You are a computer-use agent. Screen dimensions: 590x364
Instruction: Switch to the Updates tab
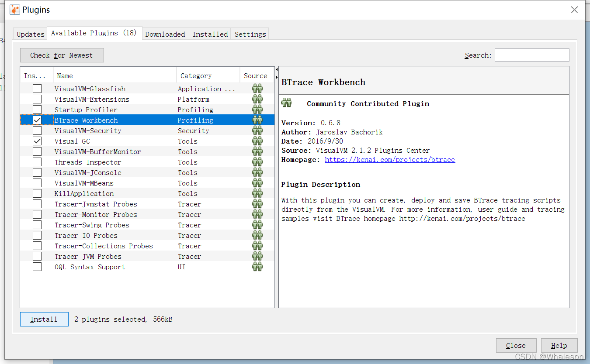click(31, 34)
